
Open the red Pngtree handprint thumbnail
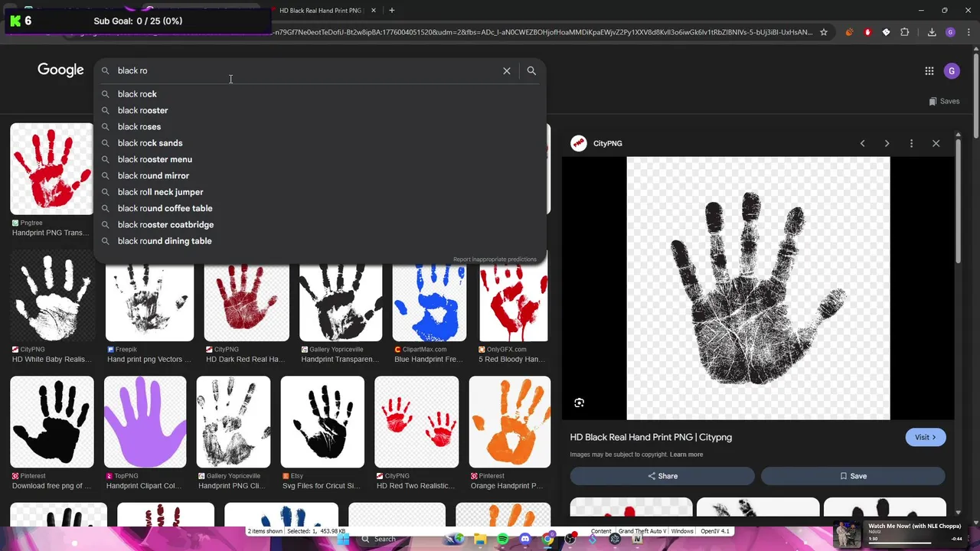click(x=51, y=168)
